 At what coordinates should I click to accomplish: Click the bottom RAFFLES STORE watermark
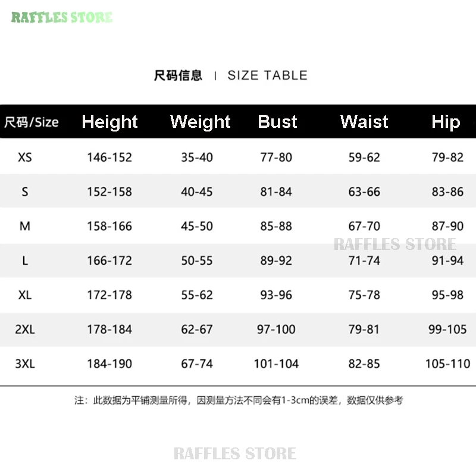pos(235,453)
